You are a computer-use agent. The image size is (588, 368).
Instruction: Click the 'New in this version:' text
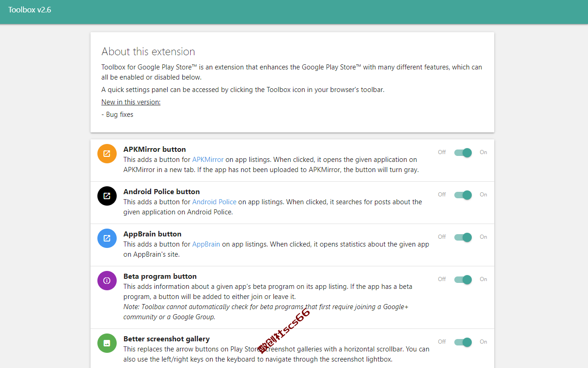click(131, 102)
